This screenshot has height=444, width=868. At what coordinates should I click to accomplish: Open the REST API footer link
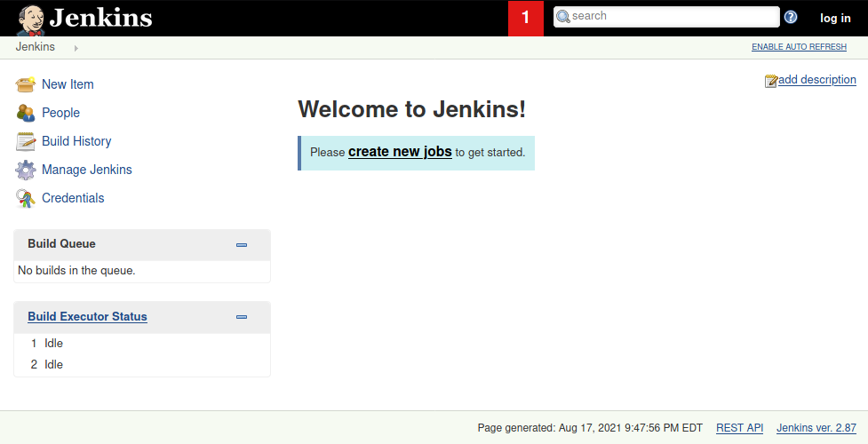point(739,428)
